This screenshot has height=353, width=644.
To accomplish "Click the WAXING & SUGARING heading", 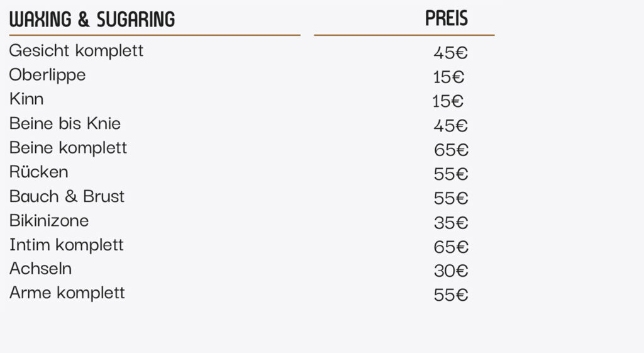I will click(x=92, y=20).
